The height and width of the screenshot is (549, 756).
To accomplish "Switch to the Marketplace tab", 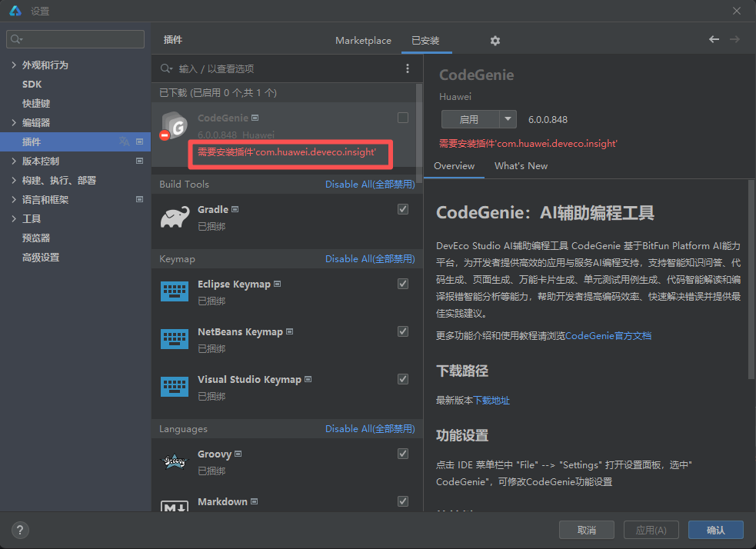I will click(x=363, y=41).
